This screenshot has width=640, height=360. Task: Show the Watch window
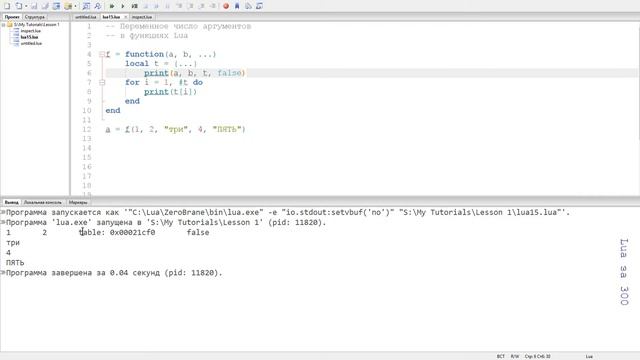pos(260,6)
